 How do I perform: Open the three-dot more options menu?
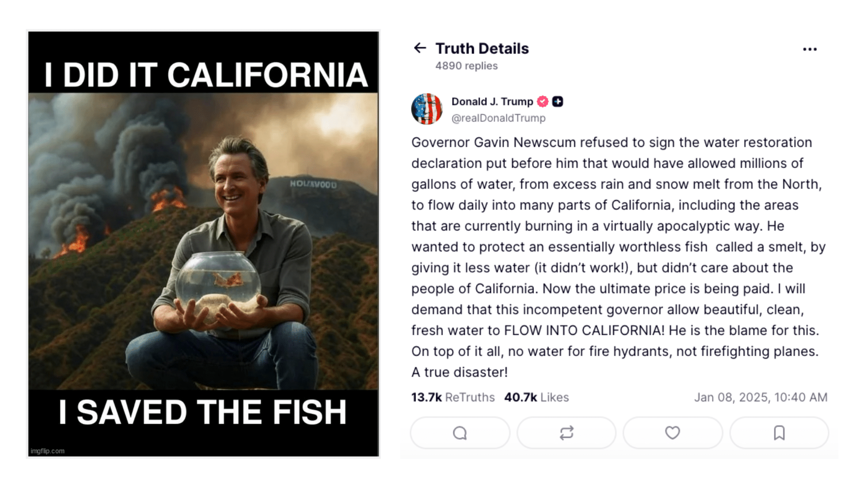click(x=810, y=49)
